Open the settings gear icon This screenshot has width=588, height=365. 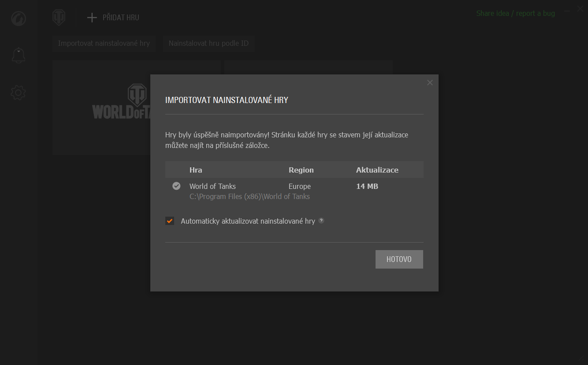point(19,92)
